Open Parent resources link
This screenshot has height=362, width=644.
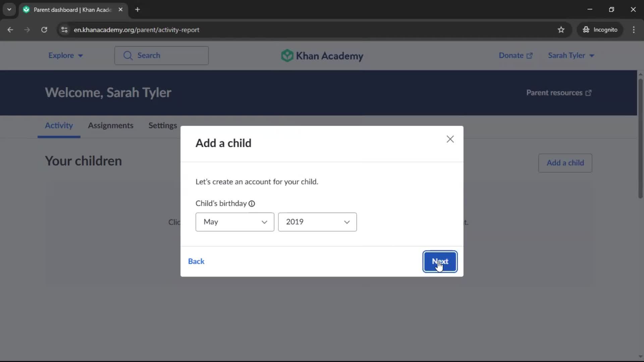pyautogui.click(x=559, y=93)
